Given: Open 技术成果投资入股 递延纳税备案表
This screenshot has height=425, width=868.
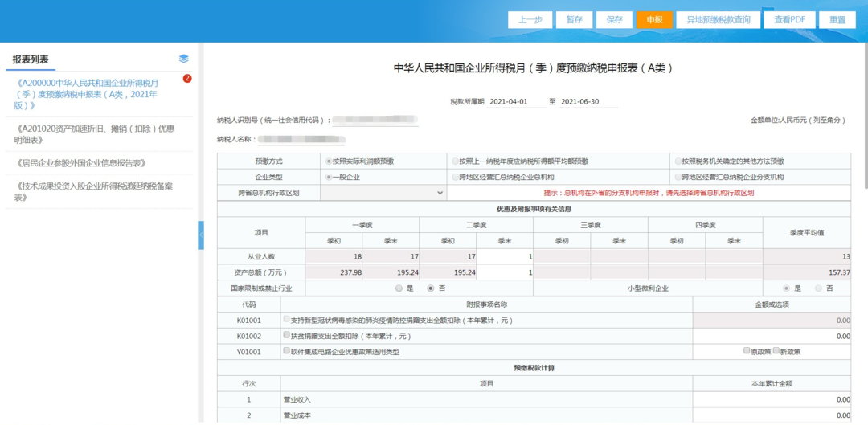Looking at the screenshot, I should 94,191.
